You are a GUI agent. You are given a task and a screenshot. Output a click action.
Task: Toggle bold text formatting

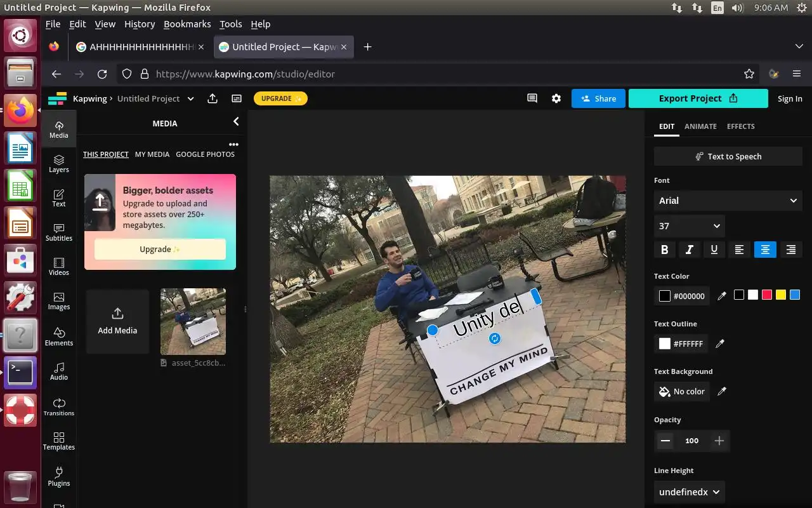click(664, 250)
